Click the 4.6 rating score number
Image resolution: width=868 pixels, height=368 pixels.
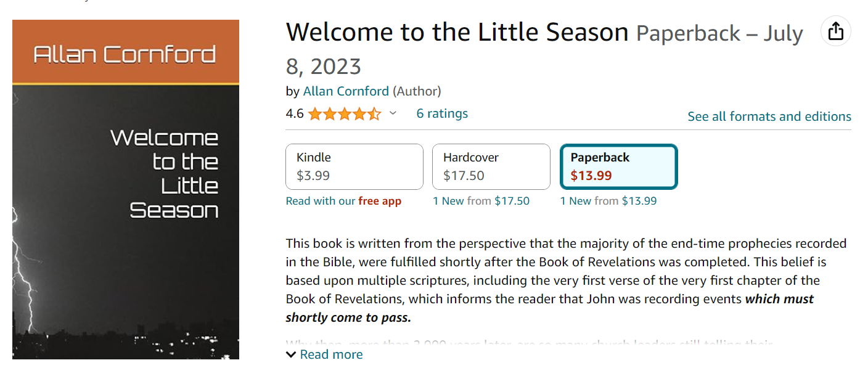[x=295, y=113]
